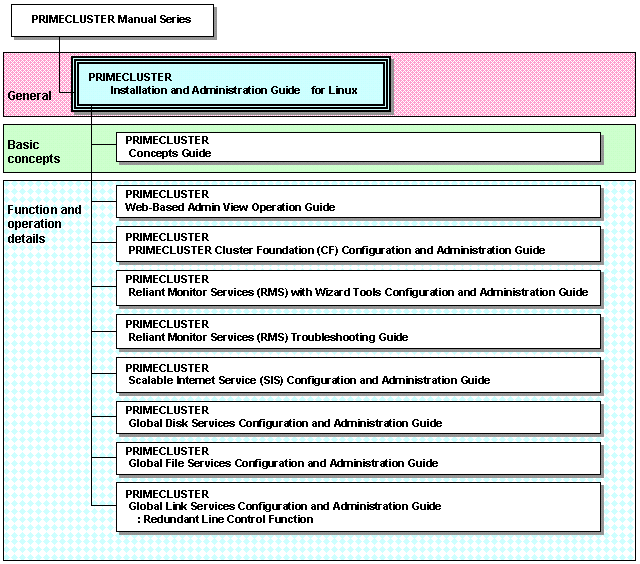Screen dimensions: 640x564
Task: Select Web-Based Admin View Operation Guide
Action: click(358, 202)
